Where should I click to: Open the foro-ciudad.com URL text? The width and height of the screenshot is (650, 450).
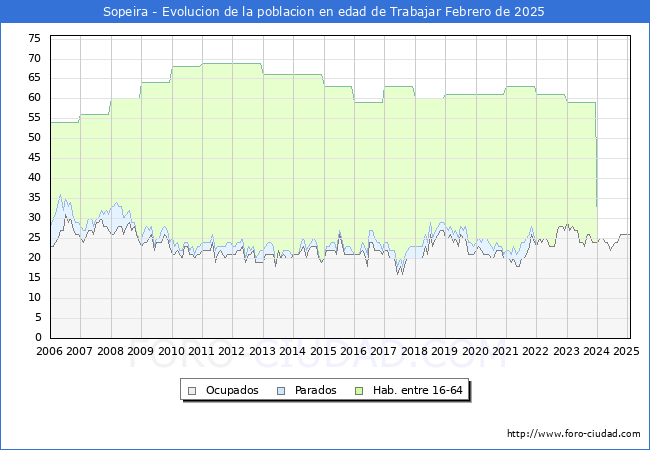pos(574,434)
